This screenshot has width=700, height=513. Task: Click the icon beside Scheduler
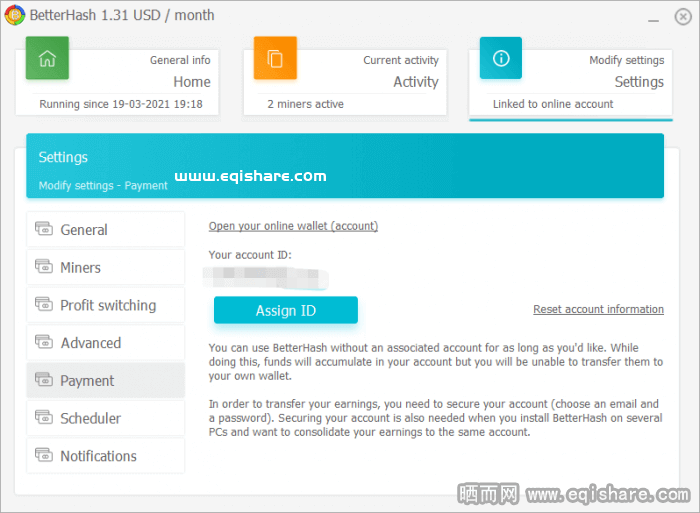point(43,418)
